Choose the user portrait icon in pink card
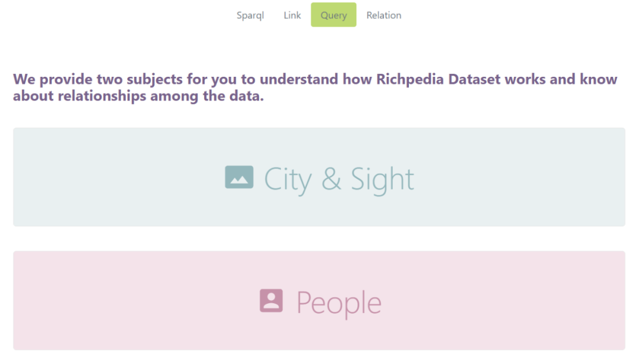This screenshot has height=364, width=639. coord(271,301)
